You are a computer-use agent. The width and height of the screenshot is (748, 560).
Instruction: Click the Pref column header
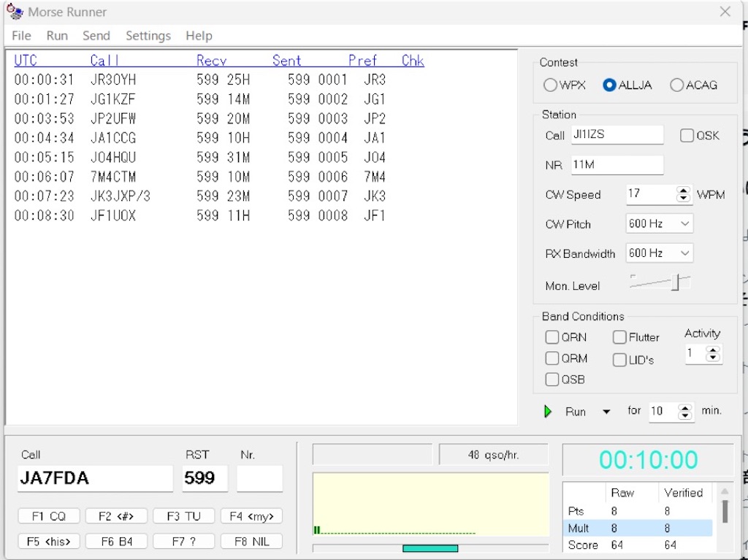[362, 61]
